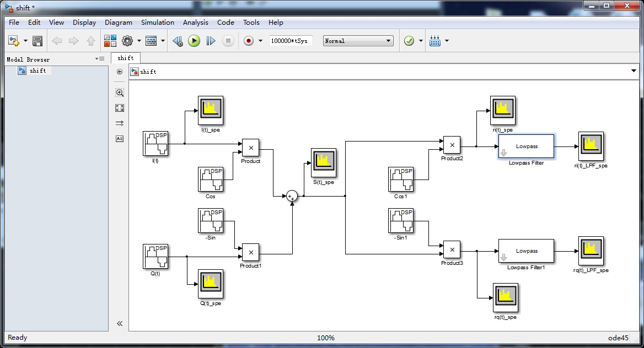The height and width of the screenshot is (348, 644).
Task: Expand the model path dropdown arrow
Action: point(633,71)
